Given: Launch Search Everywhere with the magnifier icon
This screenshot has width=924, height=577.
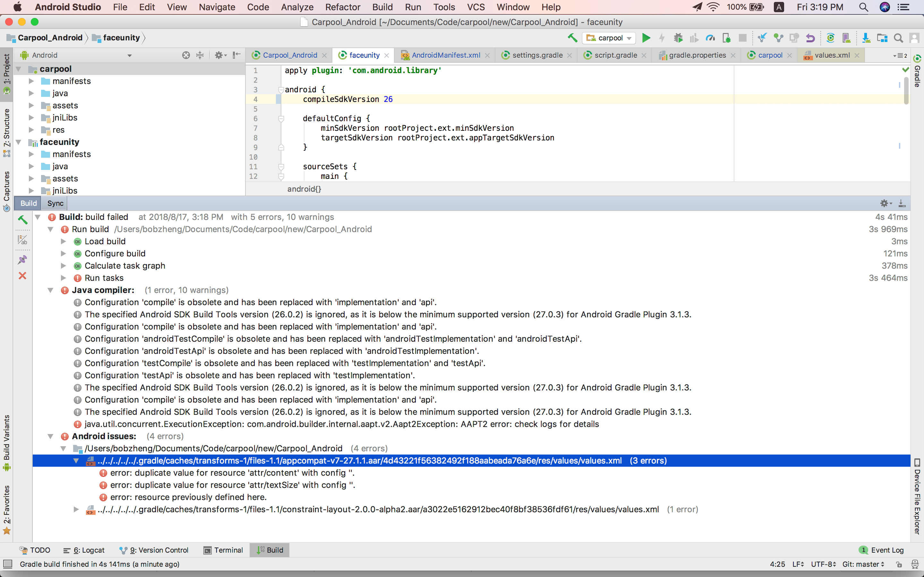Looking at the screenshot, I should 898,38.
